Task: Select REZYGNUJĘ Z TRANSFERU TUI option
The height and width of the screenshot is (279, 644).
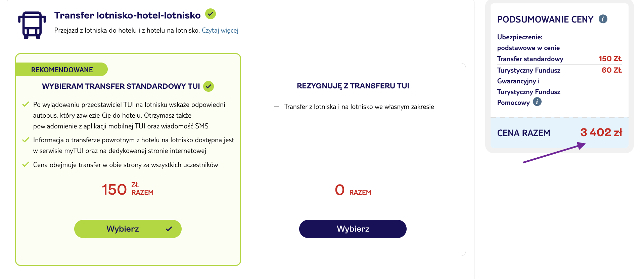Action: (x=352, y=229)
